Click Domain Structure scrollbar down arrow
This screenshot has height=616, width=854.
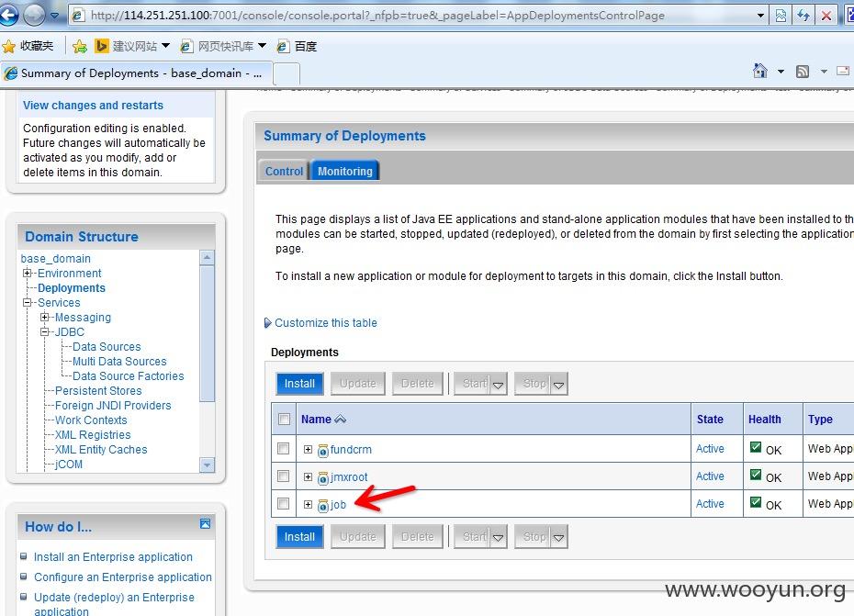tap(207, 465)
